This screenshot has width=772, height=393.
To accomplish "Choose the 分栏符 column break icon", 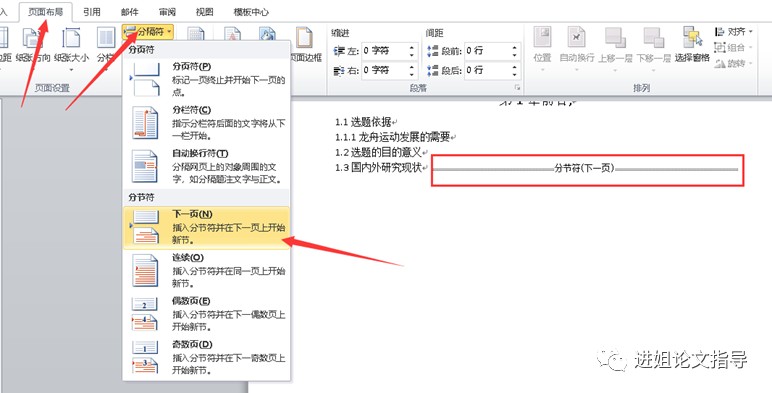I will [145, 123].
